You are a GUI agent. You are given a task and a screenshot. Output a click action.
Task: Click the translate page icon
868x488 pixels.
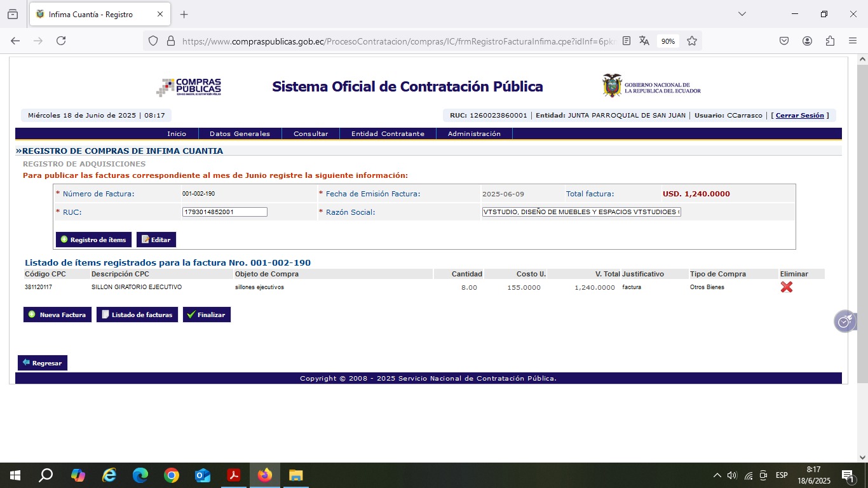click(644, 41)
